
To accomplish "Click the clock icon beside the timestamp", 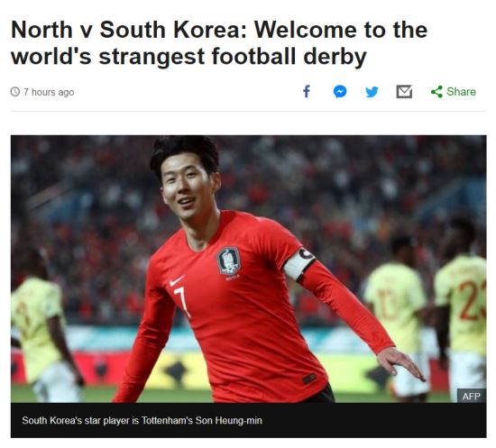I will [x=14, y=92].
